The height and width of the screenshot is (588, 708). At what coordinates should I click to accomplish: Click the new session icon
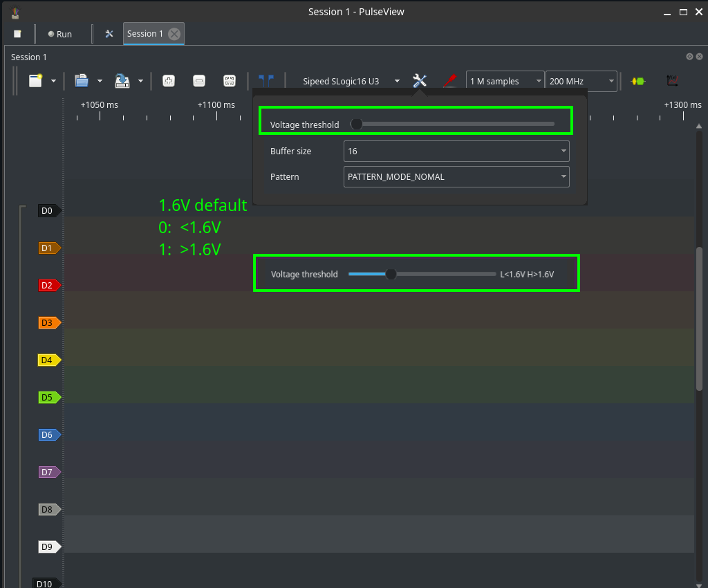[x=35, y=81]
